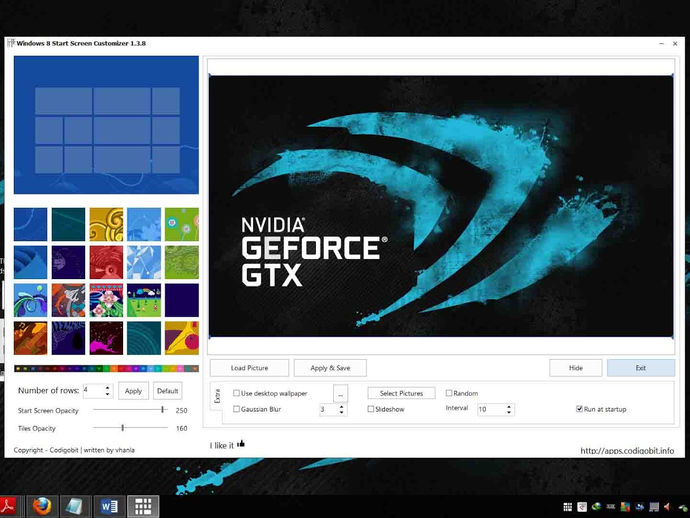The height and width of the screenshot is (518, 690).
Task: Choose the solid dark navy thumbnail
Action: 182,300
